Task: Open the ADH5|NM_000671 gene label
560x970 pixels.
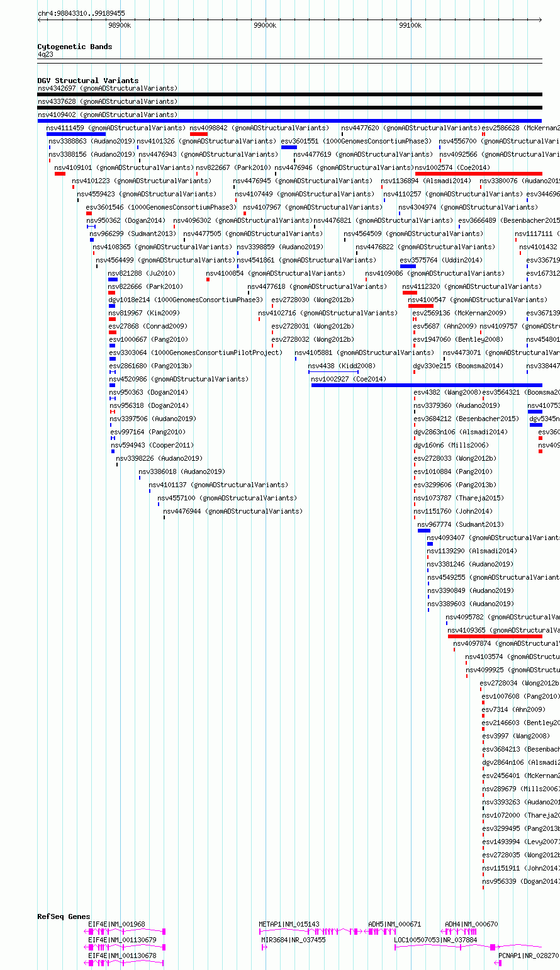Action: pos(395,925)
